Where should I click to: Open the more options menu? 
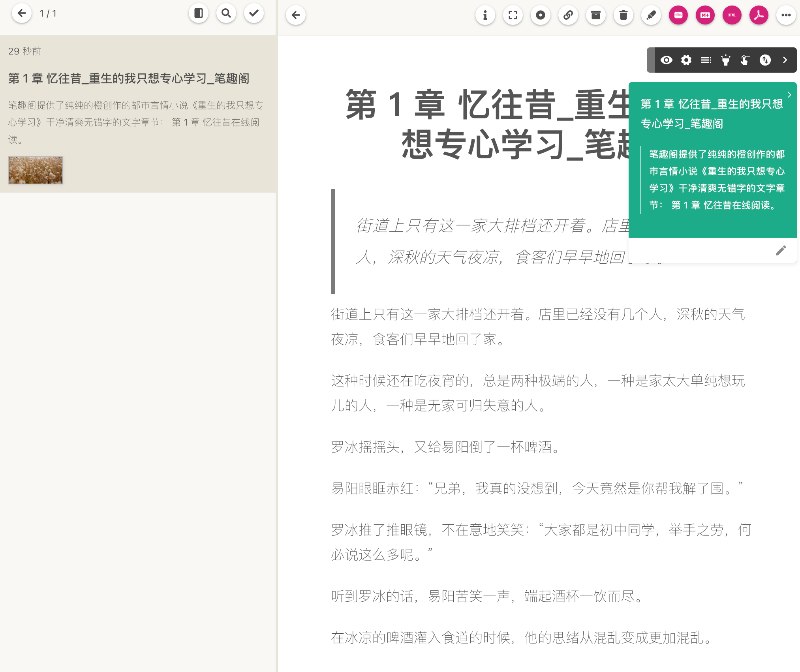tap(786, 16)
